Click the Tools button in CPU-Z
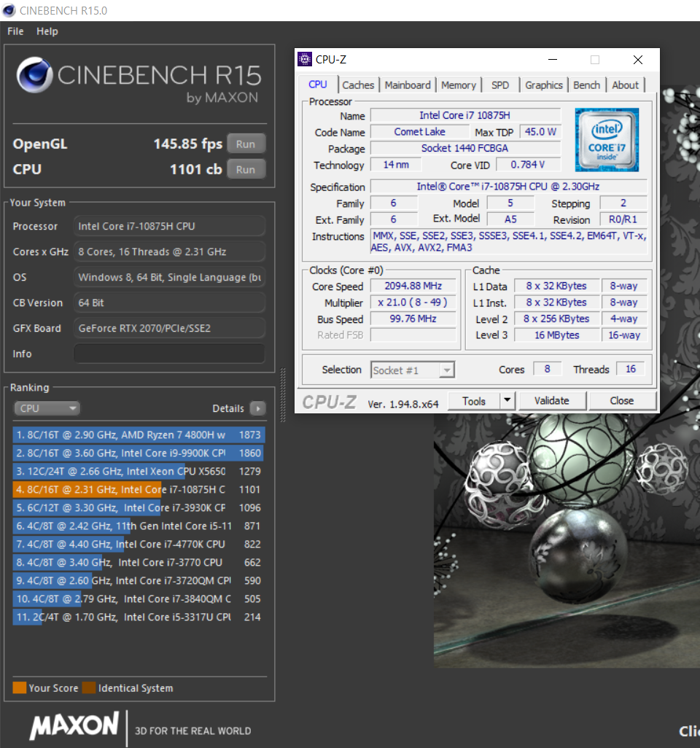 tap(474, 401)
